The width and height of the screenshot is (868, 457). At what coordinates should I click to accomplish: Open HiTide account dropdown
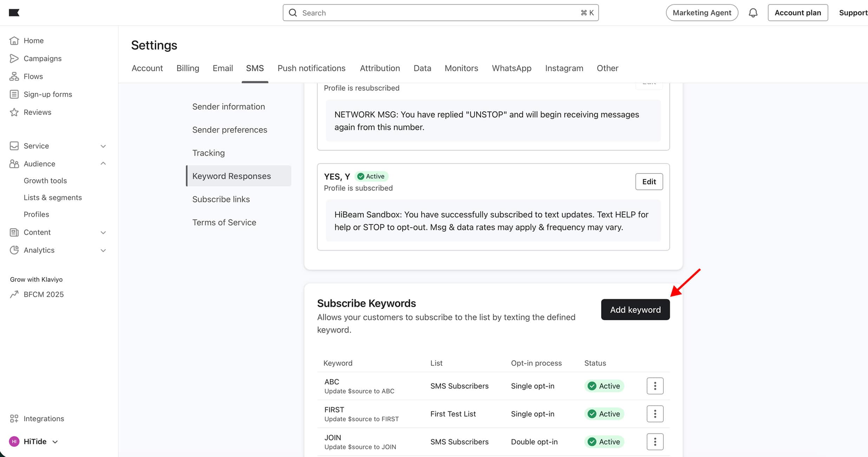[x=55, y=442]
